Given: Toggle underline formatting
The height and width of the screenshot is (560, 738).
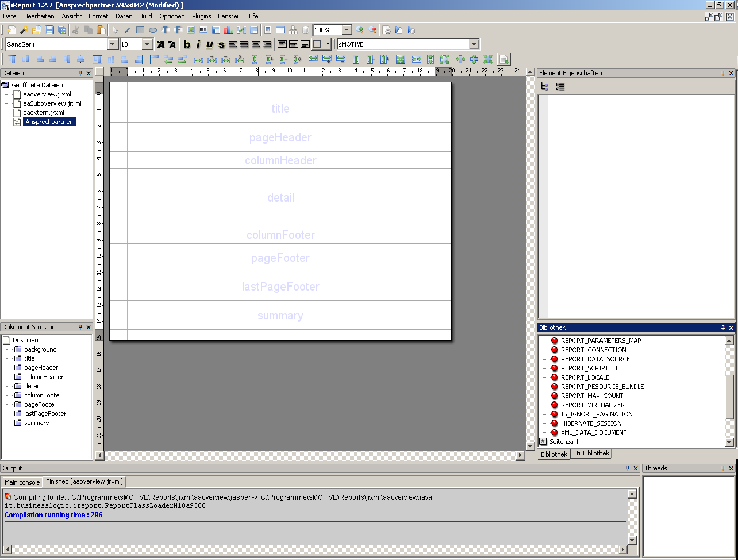Looking at the screenshot, I should click(210, 44).
